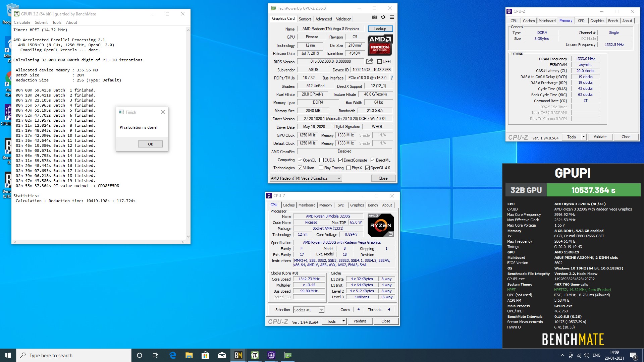The width and height of the screenshot is (644, 362).
Task: Click Cortana circle icon on taskbar
Action: pos(140,355)
